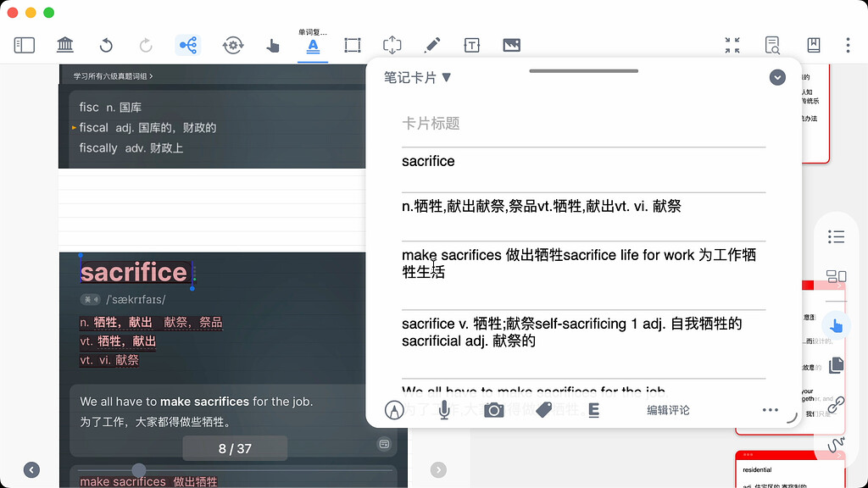Record audio with the microphone icon
The image size is (868, 488).
443,410
